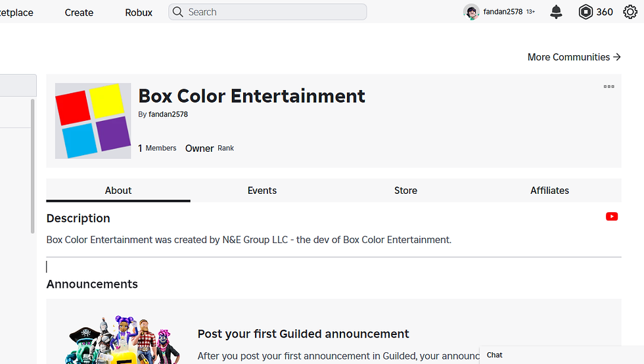Screen dimensions: 644x364
Task: Open the Robux page in navbar
Action: coord(139,12)
